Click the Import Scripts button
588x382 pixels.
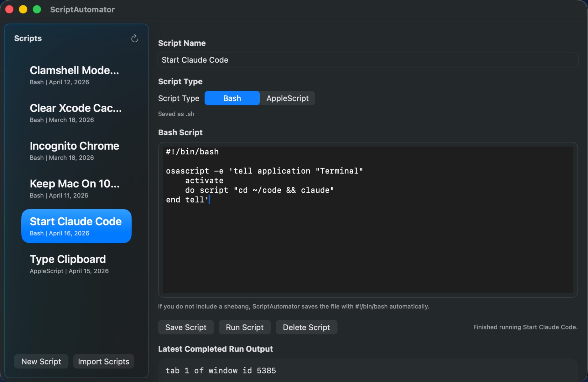(103, 361)
